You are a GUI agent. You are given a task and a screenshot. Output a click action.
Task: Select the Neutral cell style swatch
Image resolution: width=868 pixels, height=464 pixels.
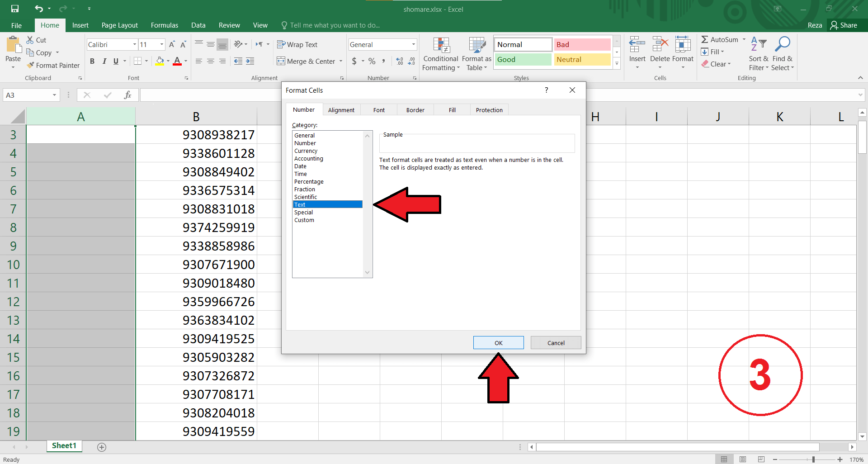582,59
